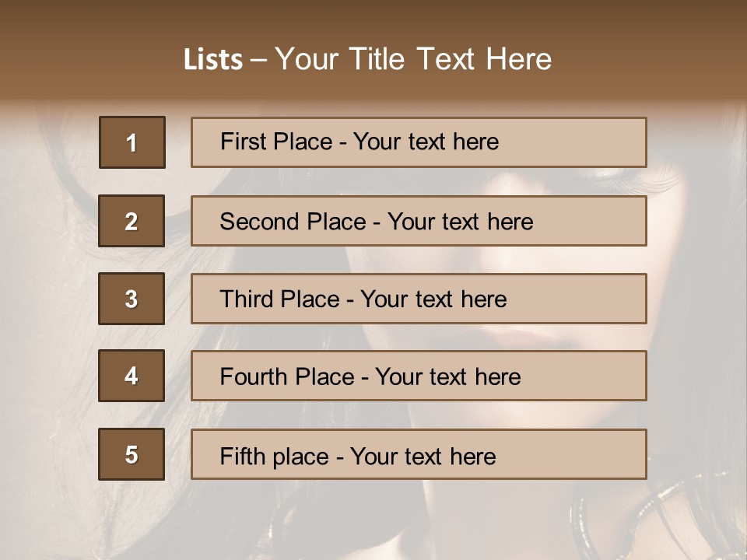The width and height of the screenshot is (747, 560).
Task: Click the number 5 square
Action: pyautogui.click(x=132, y=454)
